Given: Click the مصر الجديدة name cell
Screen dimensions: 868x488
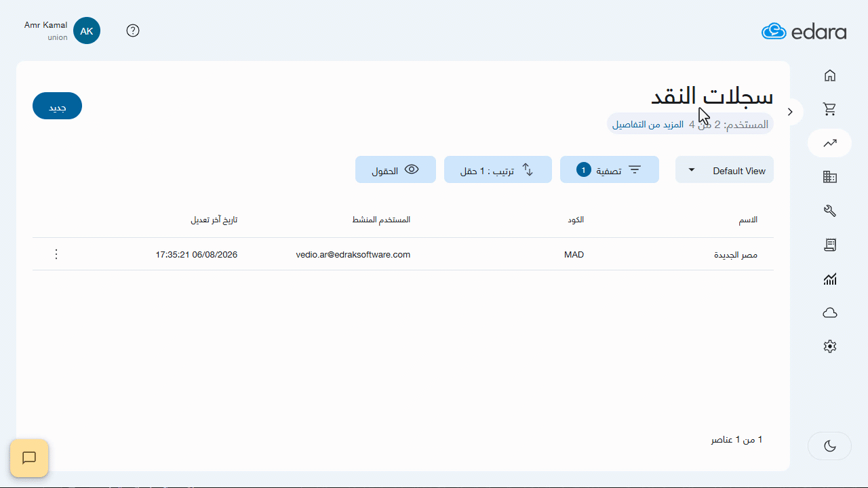Looking at the screenshot, I should (x=736, y=255).
